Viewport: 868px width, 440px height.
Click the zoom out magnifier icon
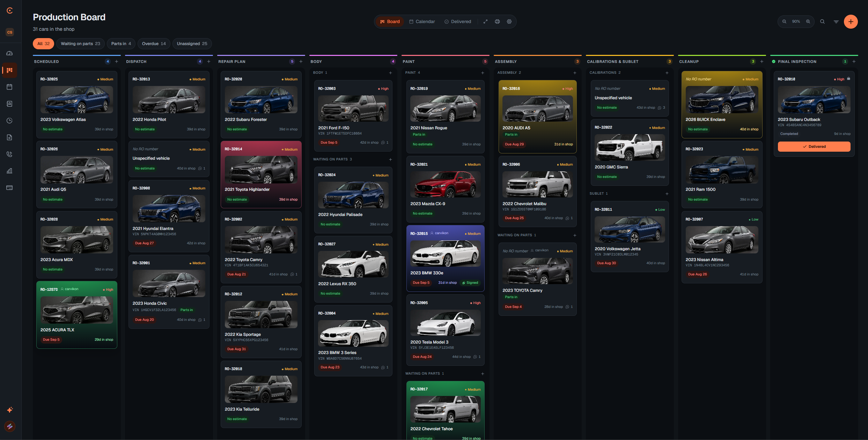pyautogui.click(x=784, y=22)
